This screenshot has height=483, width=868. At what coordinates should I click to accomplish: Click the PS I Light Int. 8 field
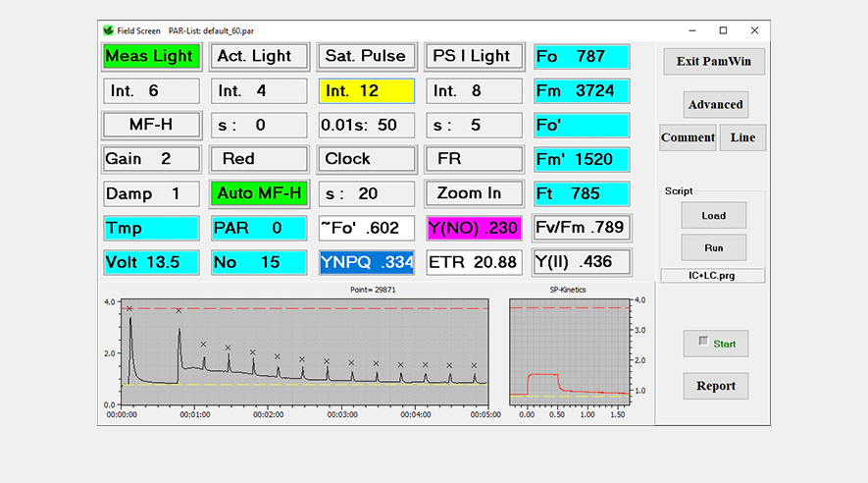pyautogui.click(x=474, y=91)
